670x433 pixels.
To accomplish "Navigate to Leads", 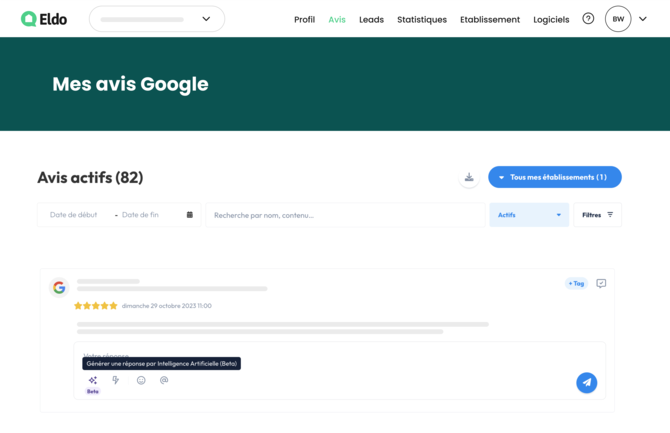I will [x=371, y=20].
